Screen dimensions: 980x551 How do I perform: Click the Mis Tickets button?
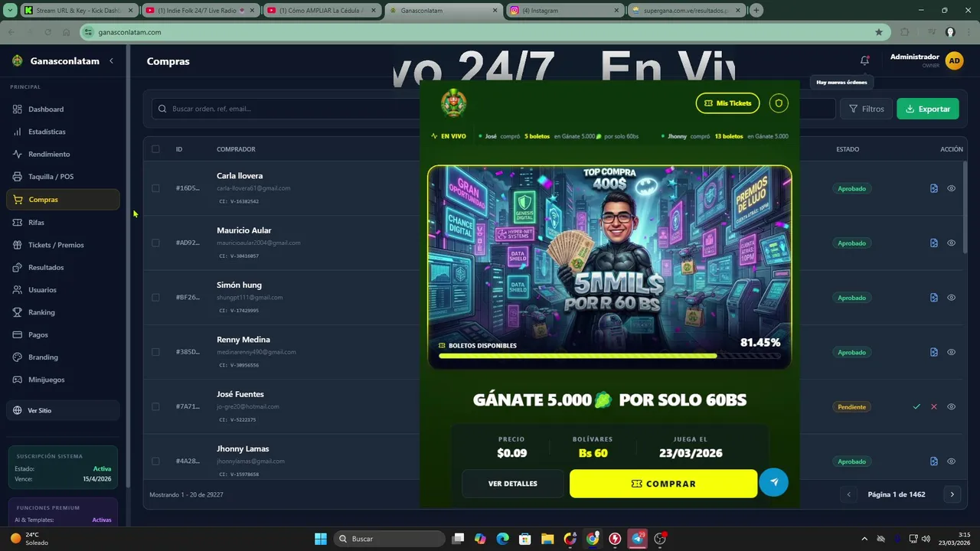pos(727,103)
